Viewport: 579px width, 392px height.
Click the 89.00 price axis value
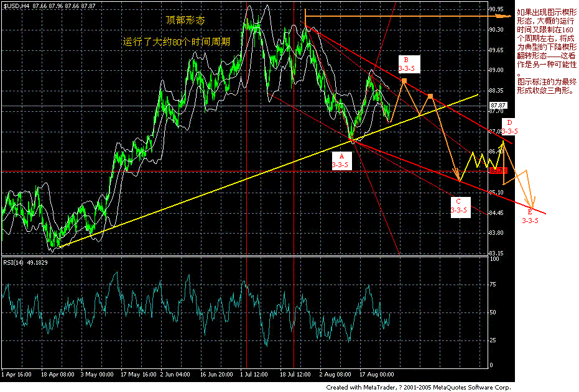pos(496,70)
